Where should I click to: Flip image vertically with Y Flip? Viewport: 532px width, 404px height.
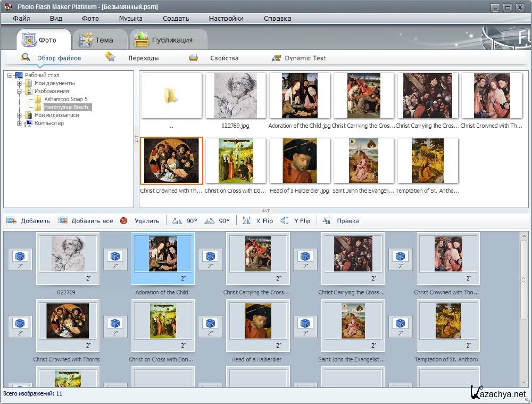point(284,220)
